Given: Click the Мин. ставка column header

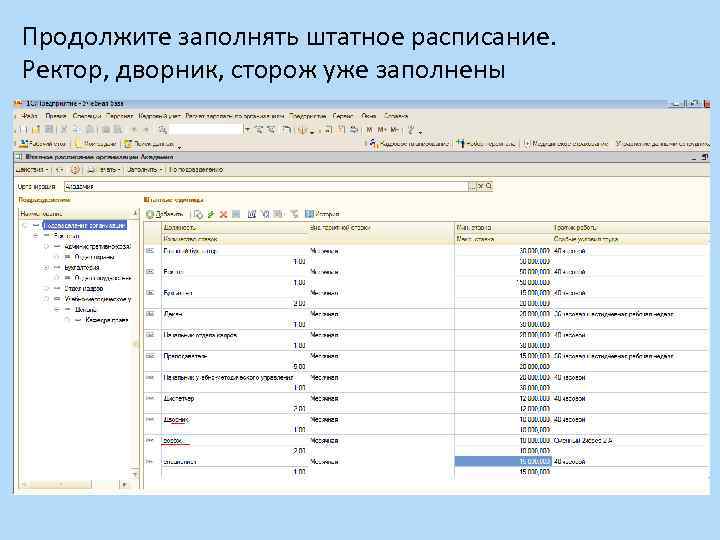Looking at the screenshot, I should tap(503, 228).
